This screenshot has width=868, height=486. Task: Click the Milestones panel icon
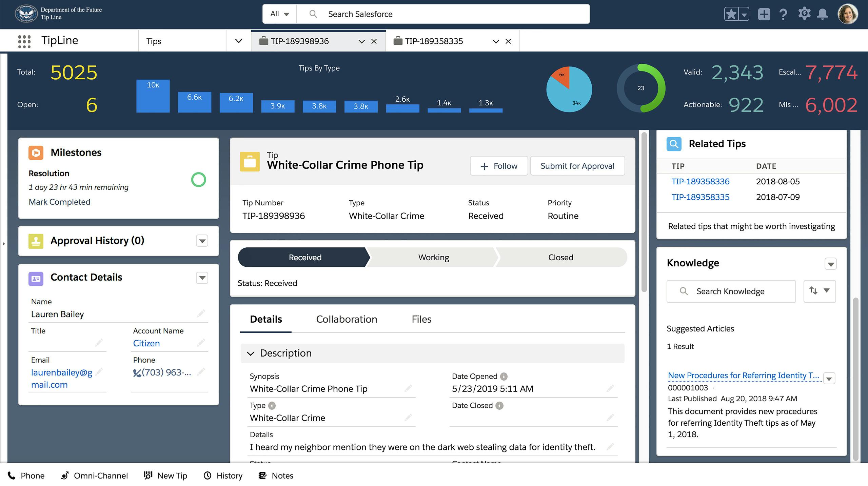pyautogui.click(x=36, y=153)
